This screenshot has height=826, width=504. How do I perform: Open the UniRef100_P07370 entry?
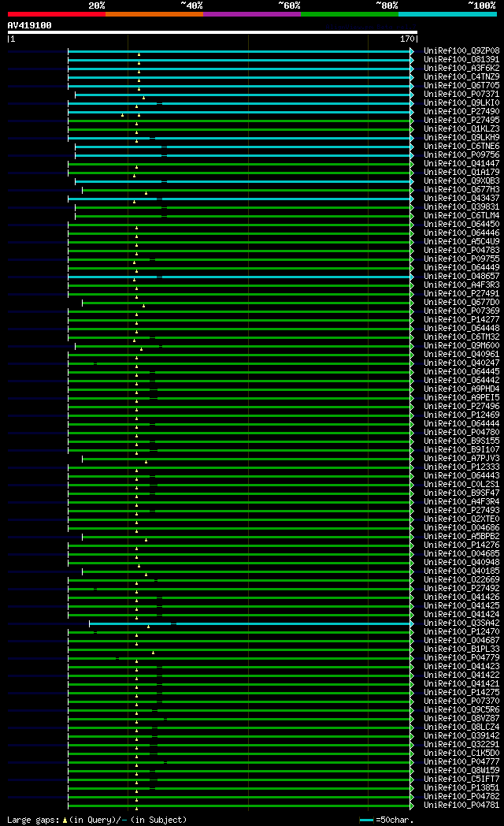(x=462, y=701)
